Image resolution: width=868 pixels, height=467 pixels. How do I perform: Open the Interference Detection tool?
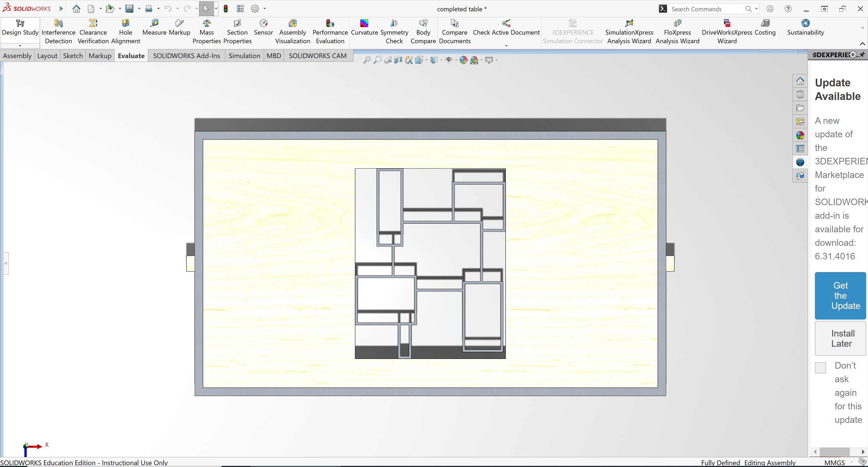tap(58, 32)
